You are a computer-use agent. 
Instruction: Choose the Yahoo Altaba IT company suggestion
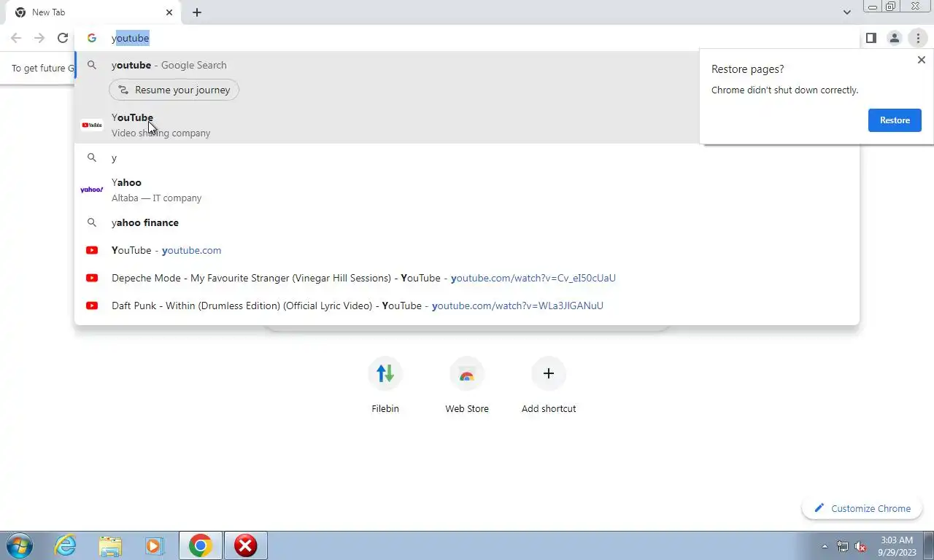click(x=467, y=190)
